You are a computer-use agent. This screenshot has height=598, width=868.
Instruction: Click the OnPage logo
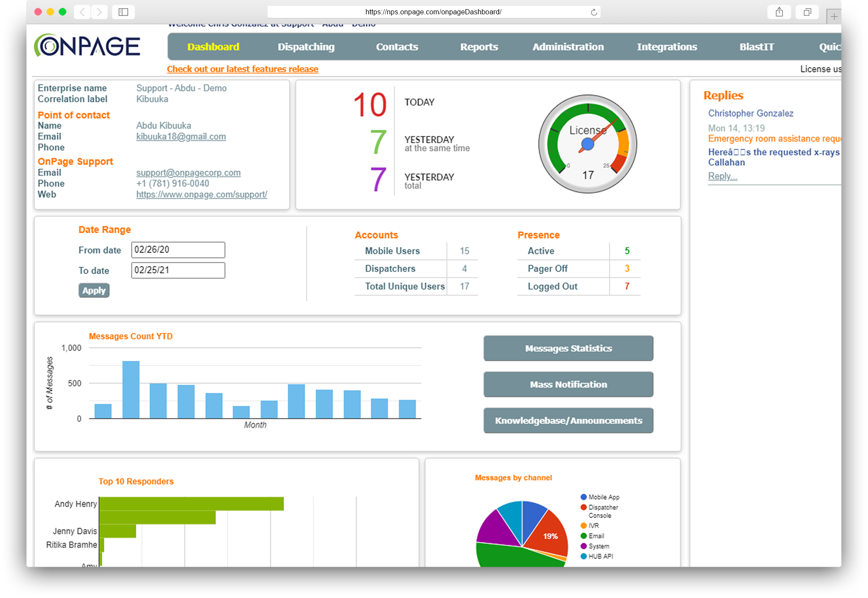point(87,46)
